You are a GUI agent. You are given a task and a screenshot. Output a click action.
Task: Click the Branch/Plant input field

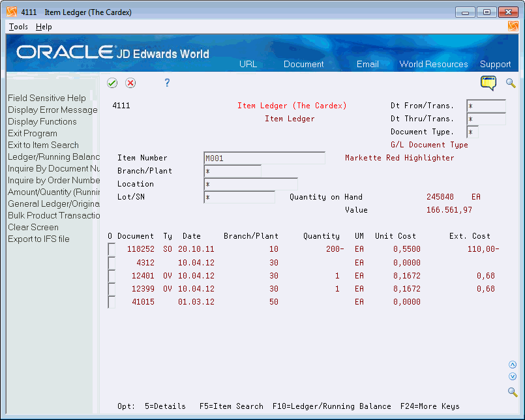[232, 171]
